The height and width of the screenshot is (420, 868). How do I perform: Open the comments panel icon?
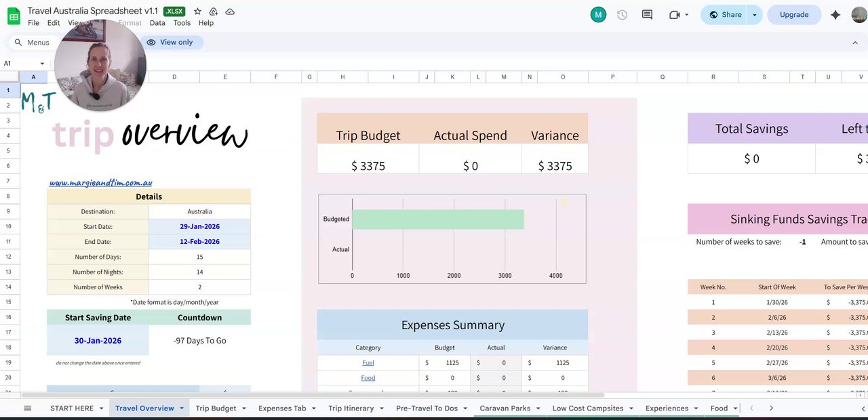coord(647,15)
